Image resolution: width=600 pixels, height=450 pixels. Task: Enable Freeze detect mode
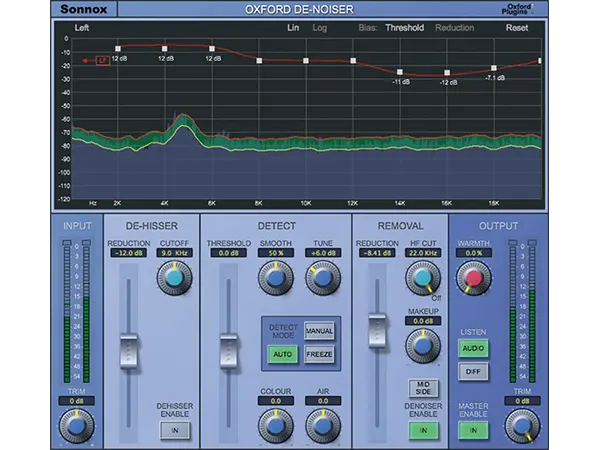pos(319,354)
